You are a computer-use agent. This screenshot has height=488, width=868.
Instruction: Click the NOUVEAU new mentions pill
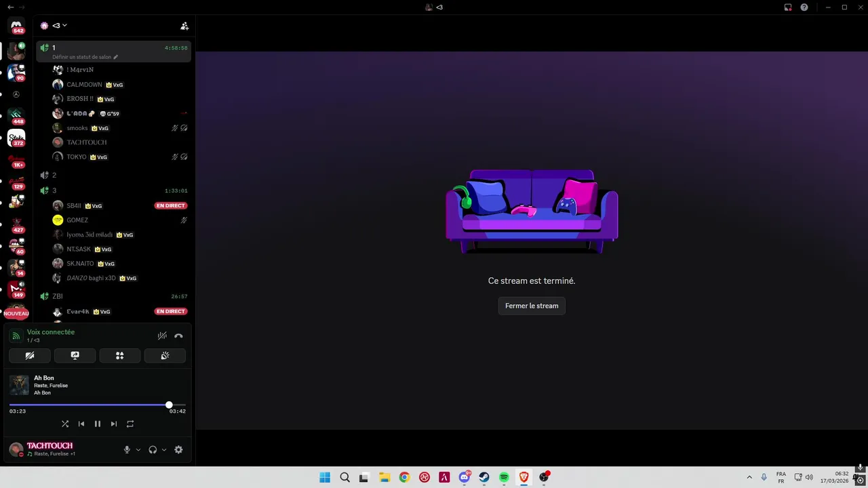pos(16,313)
